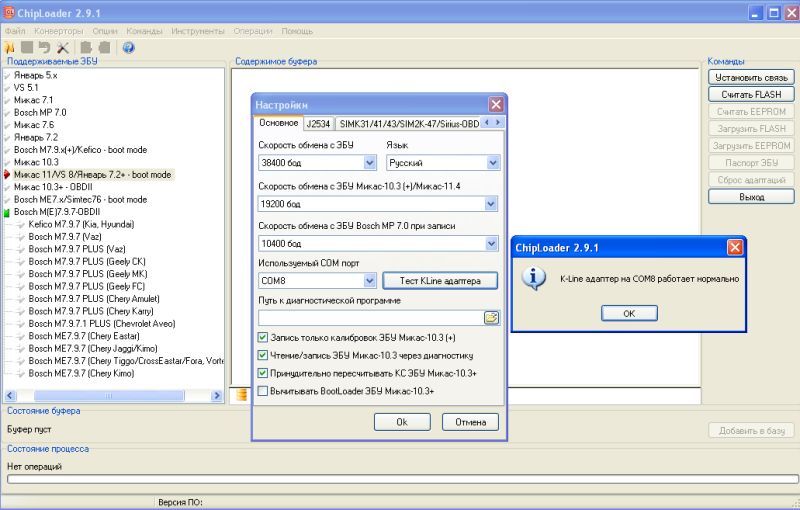Click the browse folder icon for diagnostic program path

[491, 317]
